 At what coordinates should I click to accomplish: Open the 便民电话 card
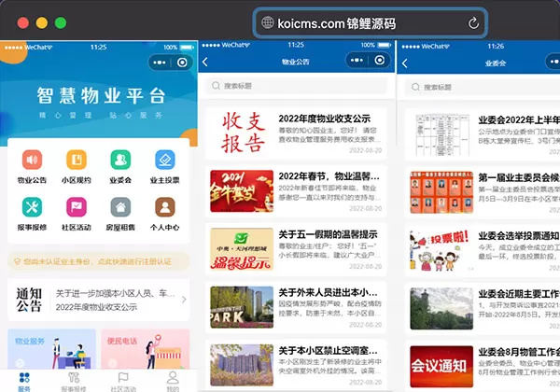(x=146, y=349)
